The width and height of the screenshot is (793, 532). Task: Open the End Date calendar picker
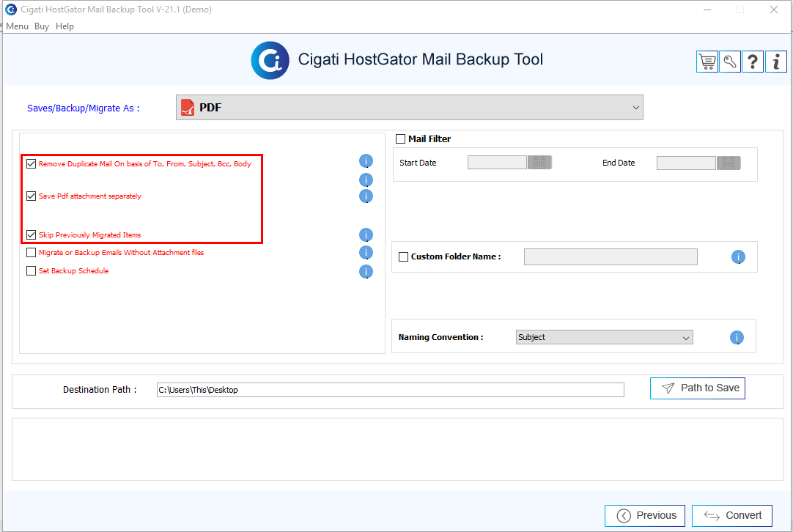coord(729,163)
